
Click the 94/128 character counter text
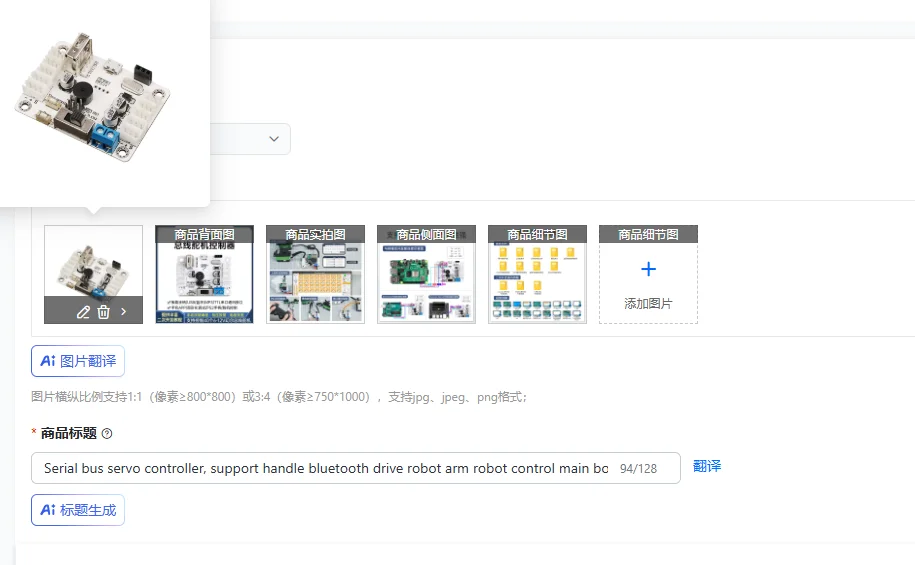point(638,469)
